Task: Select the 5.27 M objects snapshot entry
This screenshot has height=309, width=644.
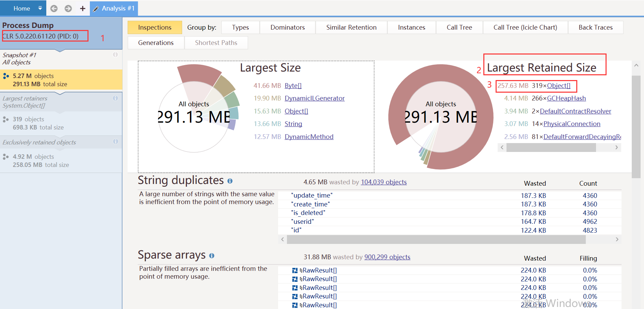Action: (x=61, y=80)
